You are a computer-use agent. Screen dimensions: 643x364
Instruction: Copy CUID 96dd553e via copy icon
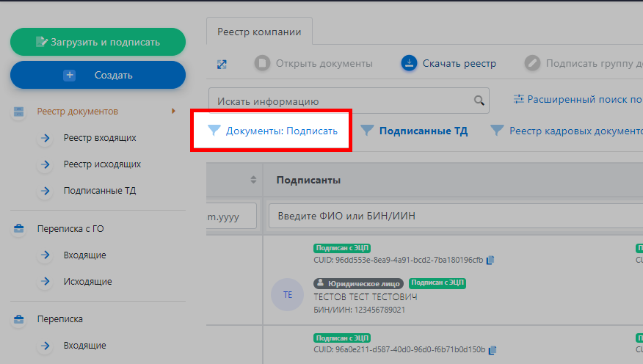(x=490, y=260)
